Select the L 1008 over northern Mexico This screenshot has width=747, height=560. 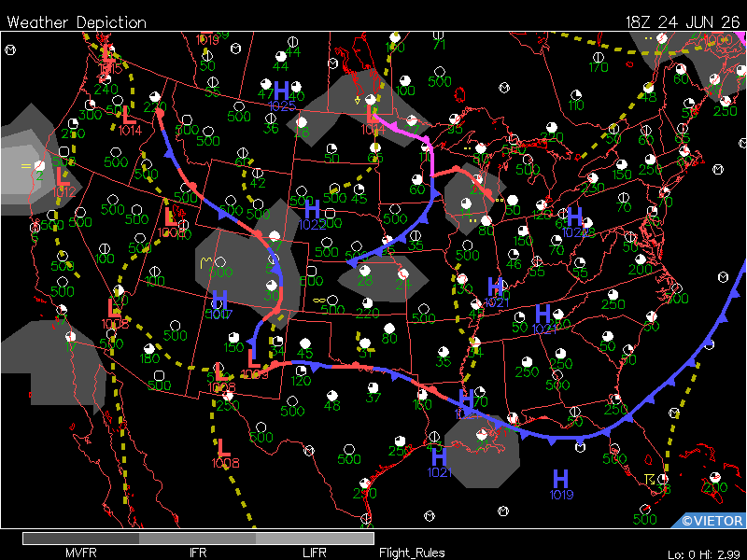tap(223, 447)
